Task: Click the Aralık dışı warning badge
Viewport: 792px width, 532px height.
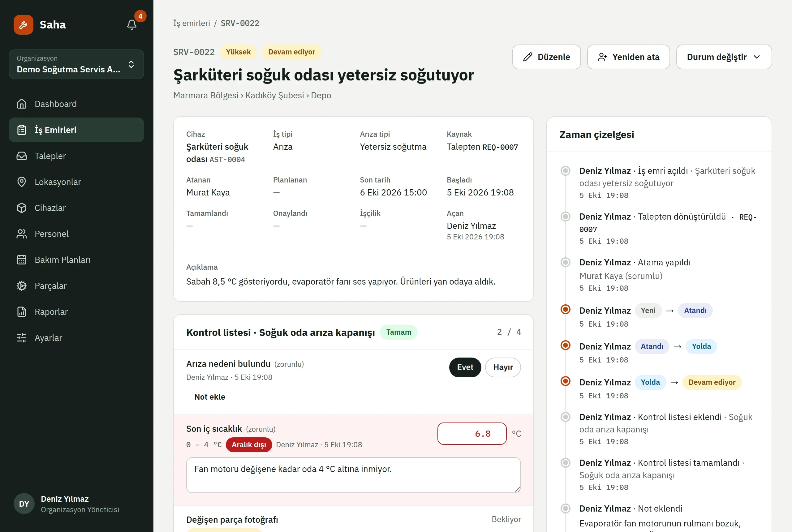Action: point(249,445)
